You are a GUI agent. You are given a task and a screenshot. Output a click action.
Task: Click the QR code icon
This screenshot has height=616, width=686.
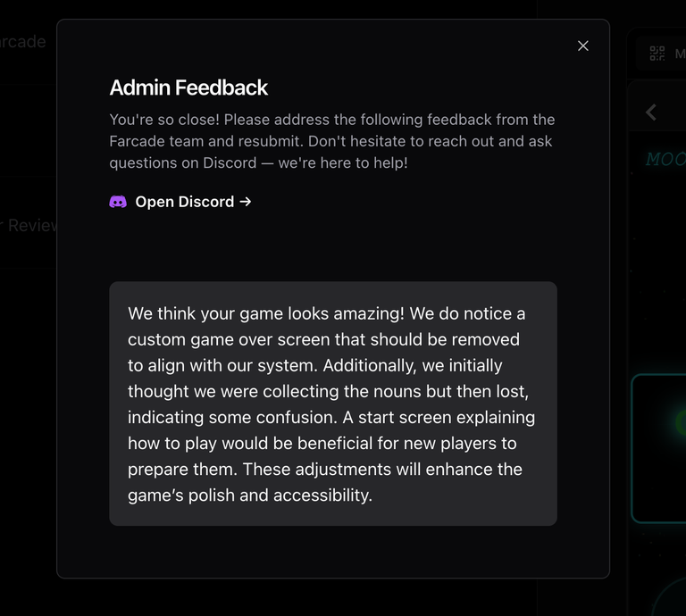click(657, 54)
